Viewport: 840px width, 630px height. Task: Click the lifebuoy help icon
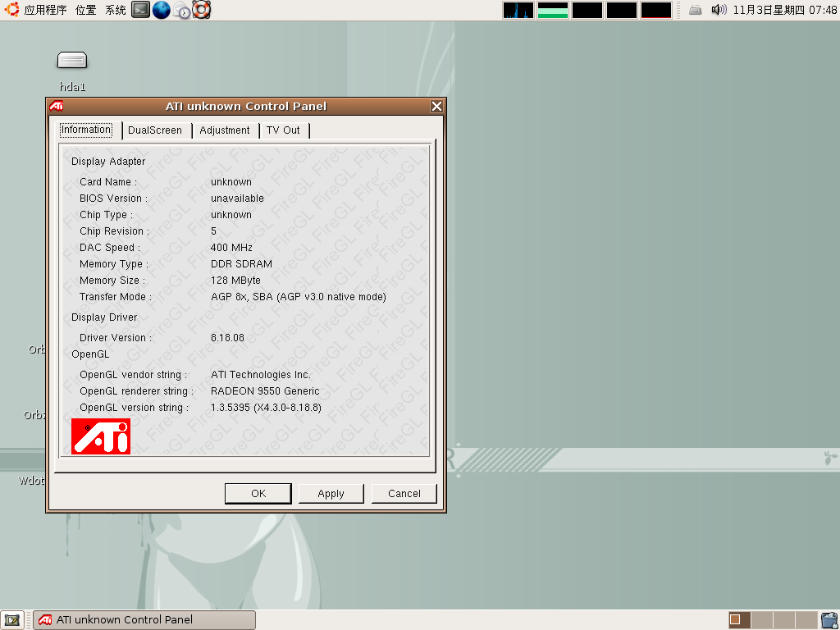(202, 10)
